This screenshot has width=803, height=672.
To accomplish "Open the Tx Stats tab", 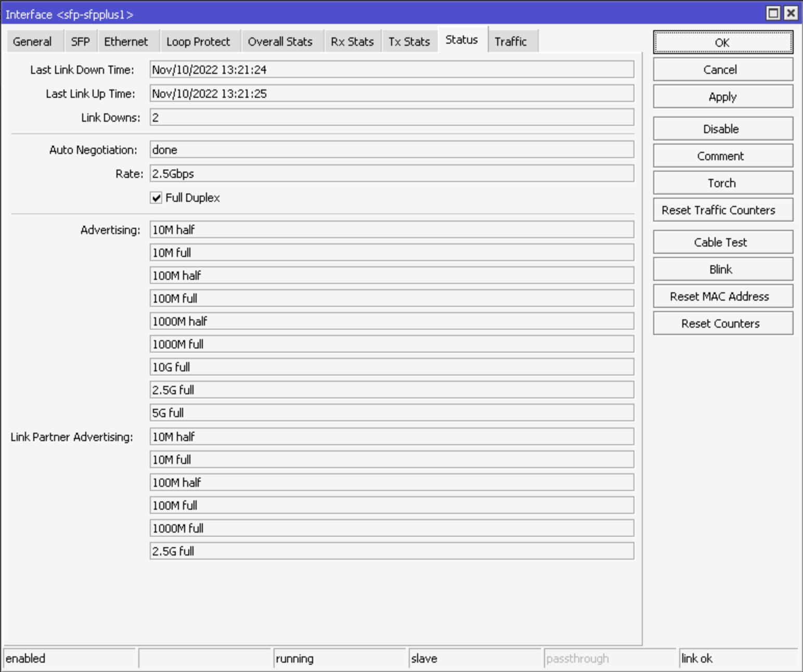I will (x=409, y=42).
